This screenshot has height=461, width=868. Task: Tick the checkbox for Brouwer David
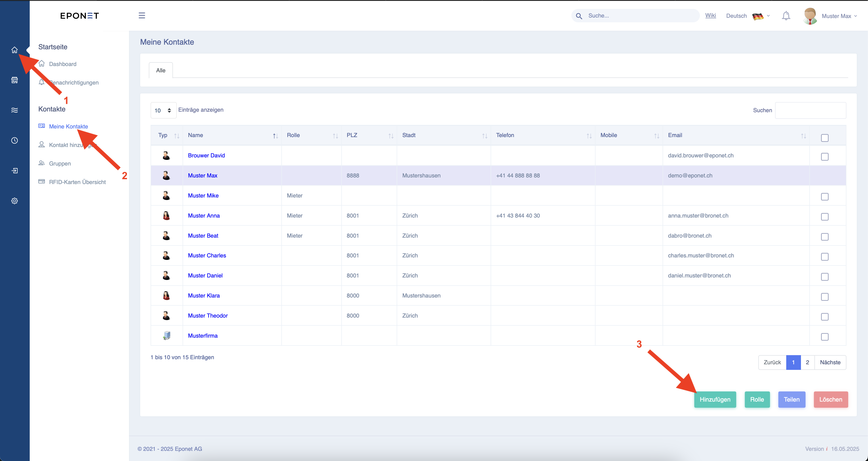[x=825, y=157]
